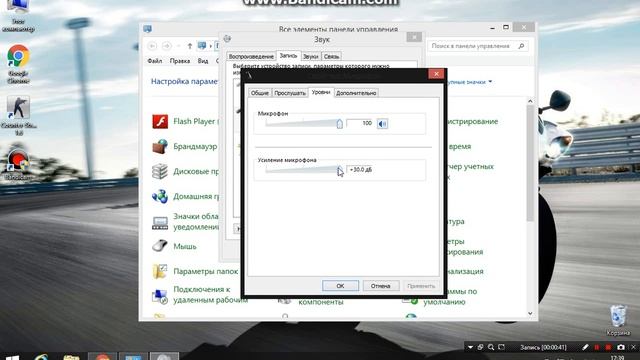640x360 pixels.
Task: Open Воспроизведение tab in Звук window
Action: 251,56
